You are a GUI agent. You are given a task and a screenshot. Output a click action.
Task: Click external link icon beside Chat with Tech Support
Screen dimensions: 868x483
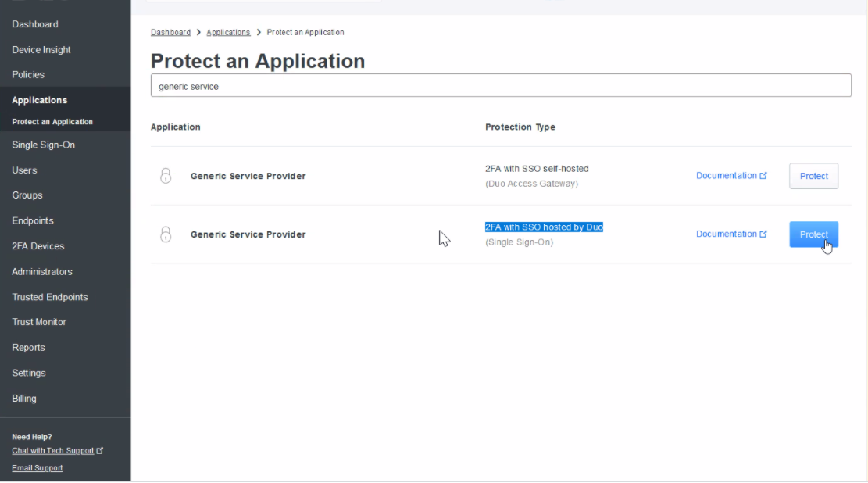(100, 451)
